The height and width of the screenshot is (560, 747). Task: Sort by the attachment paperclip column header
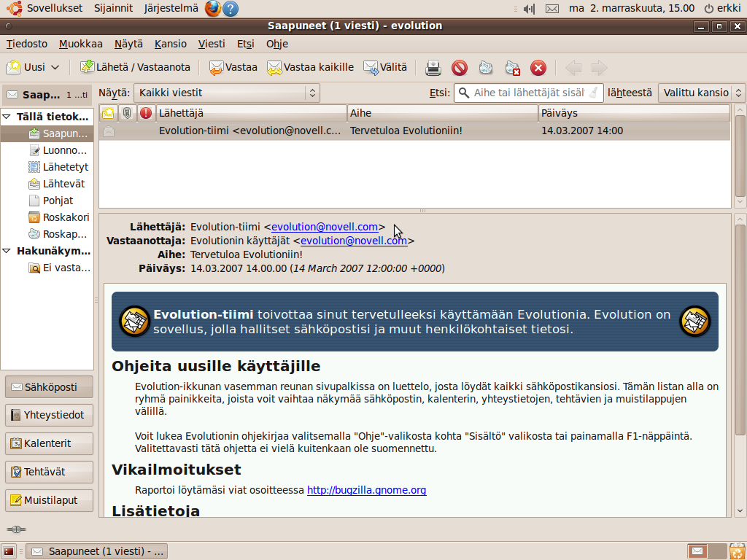(127, 113)
